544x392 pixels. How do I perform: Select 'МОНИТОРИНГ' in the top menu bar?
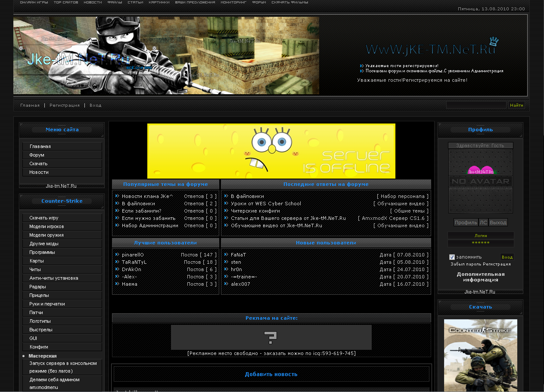(x=233, y=3)
